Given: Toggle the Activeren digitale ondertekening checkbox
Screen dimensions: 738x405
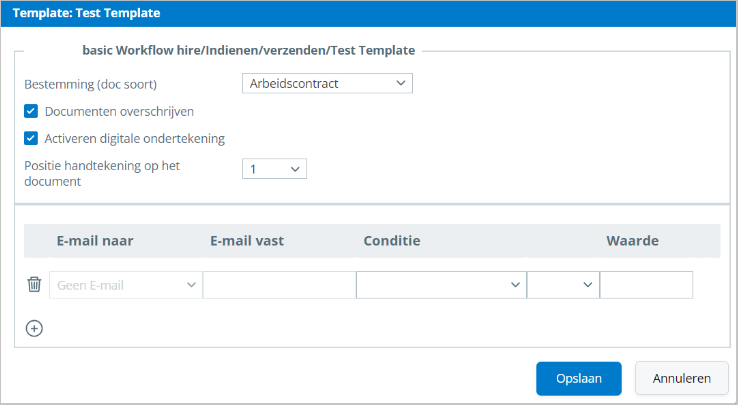Looking at the screenshot, I should coord(31,138).
